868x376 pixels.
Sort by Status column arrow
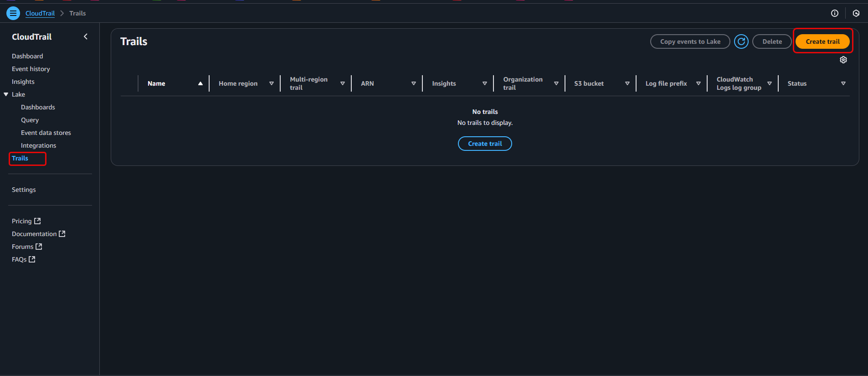pyautogui.click(x=843, y=83)
